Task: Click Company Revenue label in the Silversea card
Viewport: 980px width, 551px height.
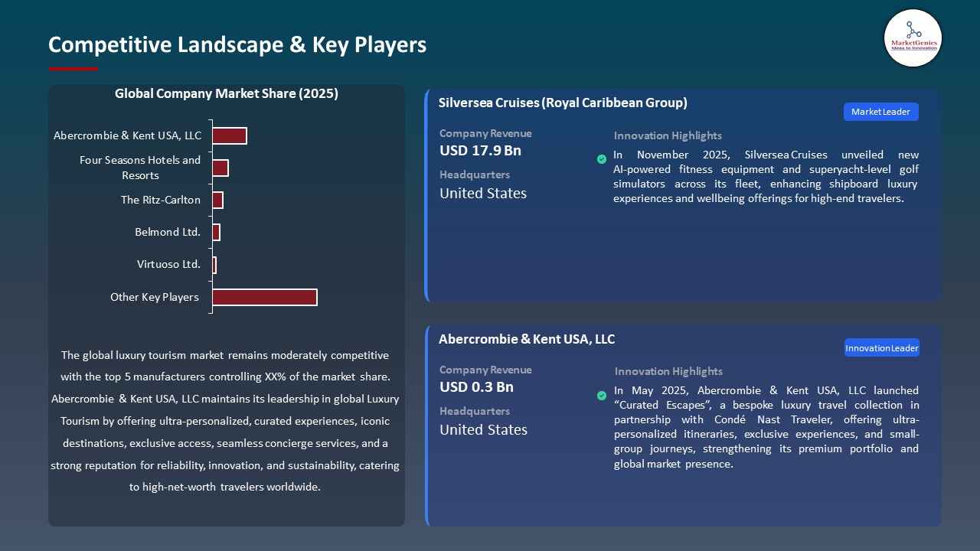Action: click(485, 133)
